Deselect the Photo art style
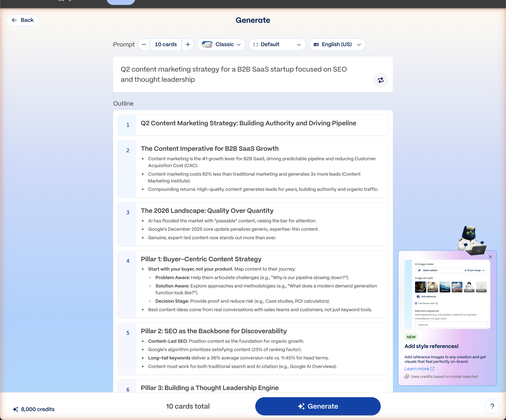Viewport: 506px width, 420px height. [421, 287]
